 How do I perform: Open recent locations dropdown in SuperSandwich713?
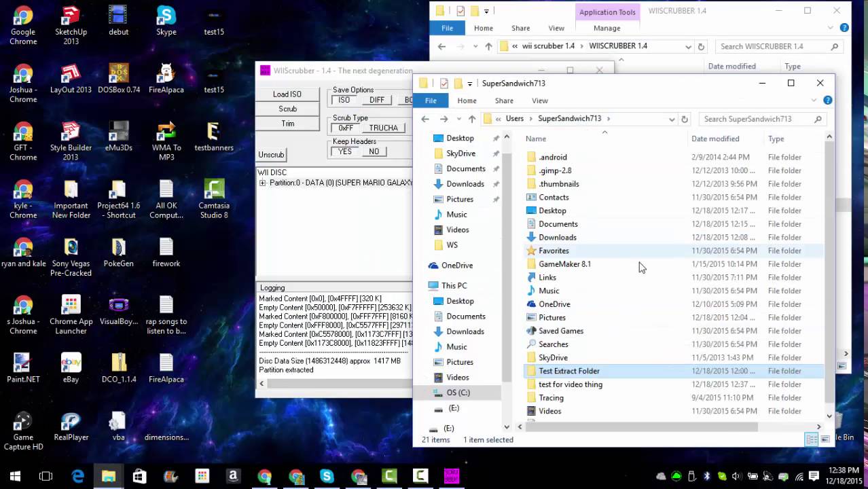(458, 119)
